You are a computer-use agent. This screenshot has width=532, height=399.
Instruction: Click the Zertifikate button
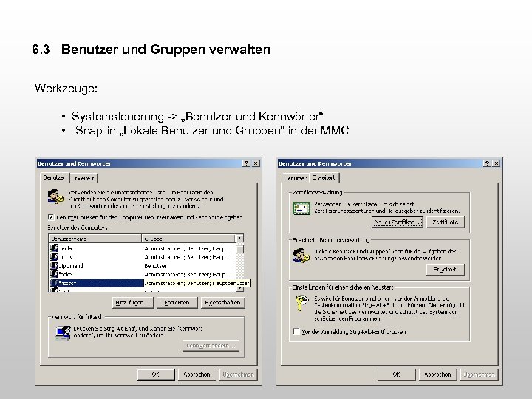click(x=445, y=222)
